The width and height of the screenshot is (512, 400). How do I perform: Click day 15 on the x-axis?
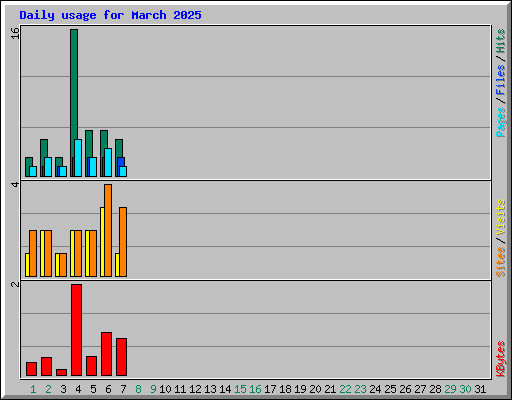click(240, 389)
